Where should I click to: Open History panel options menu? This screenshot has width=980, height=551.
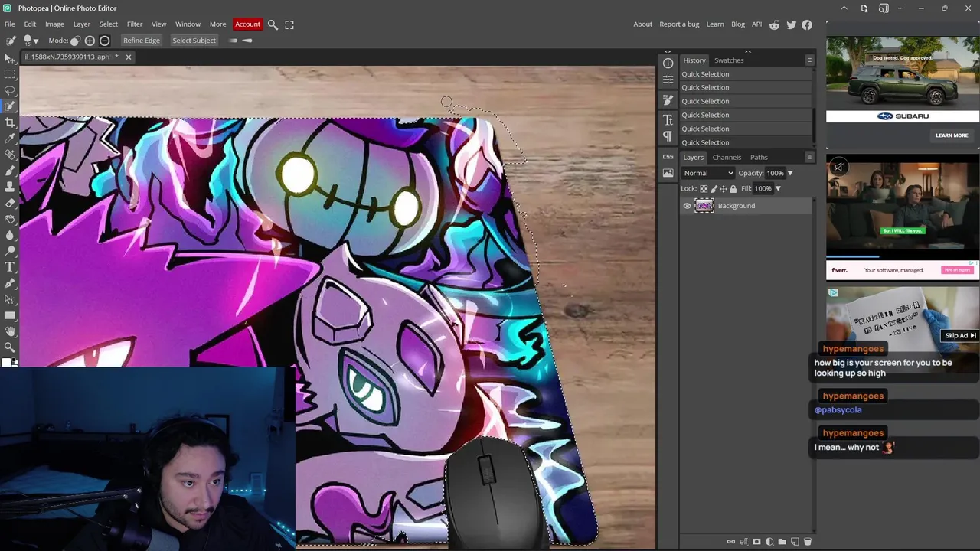[809, 60]
